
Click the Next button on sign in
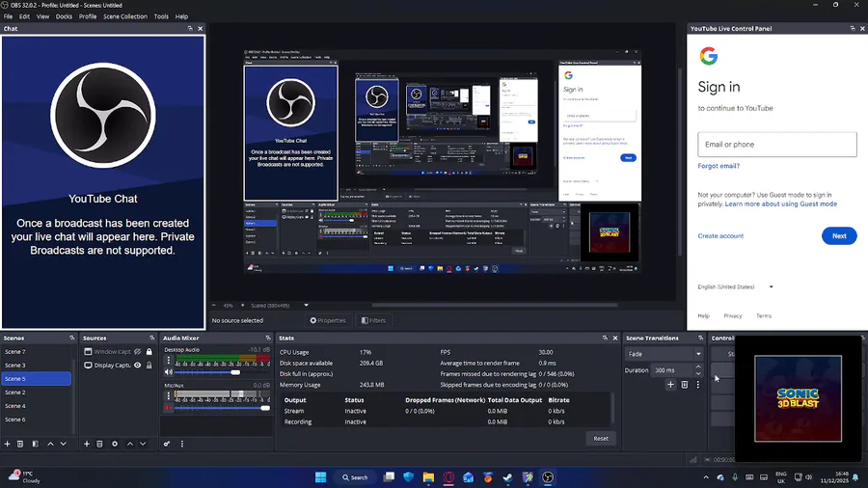pyautogui.click(x=838, y=235)
